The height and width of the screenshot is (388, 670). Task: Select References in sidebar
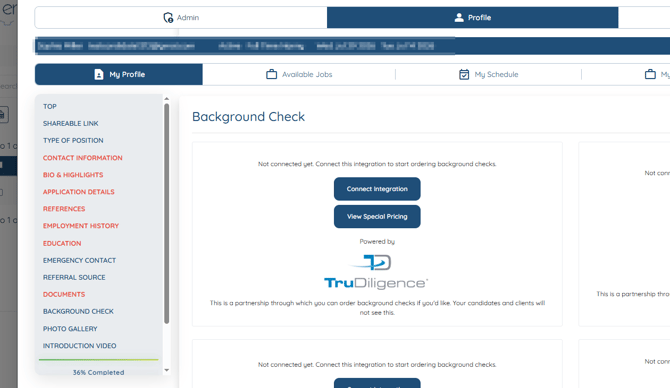pos(64,209)
